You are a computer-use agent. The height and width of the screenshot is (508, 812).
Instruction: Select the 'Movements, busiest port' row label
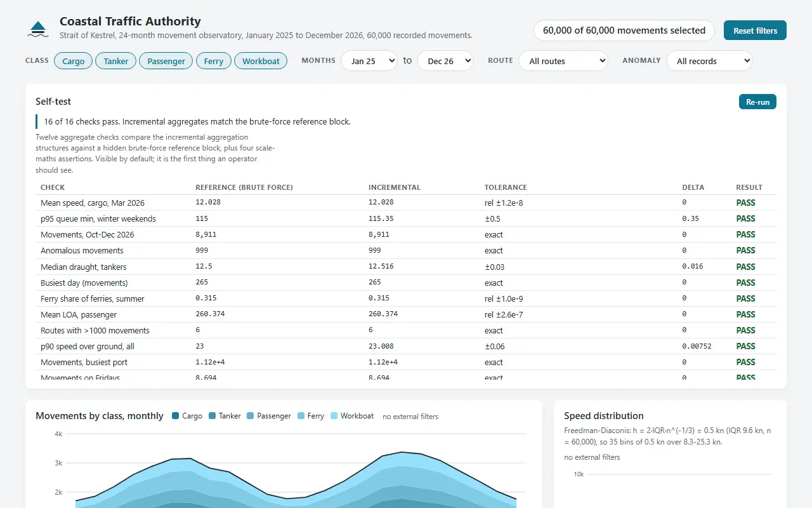coord(84,362)
